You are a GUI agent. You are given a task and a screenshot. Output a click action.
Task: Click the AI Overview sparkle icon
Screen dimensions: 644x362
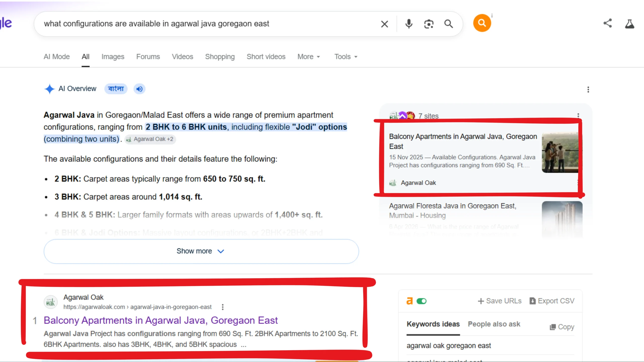[50, 89]
